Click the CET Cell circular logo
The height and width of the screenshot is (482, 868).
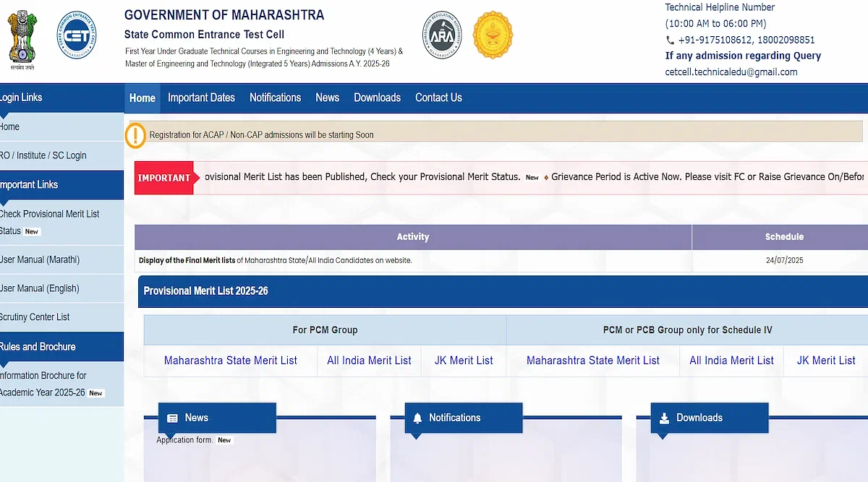click(76, 35)
